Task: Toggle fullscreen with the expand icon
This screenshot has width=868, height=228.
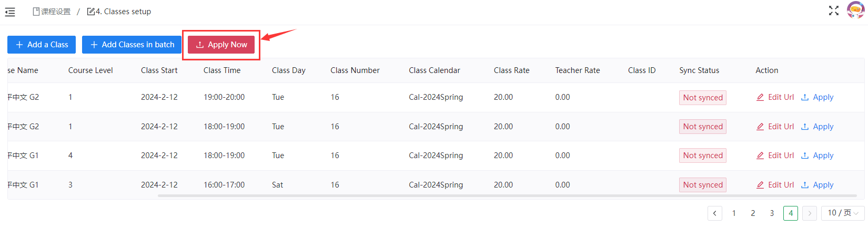Action: tap(834, 11)
